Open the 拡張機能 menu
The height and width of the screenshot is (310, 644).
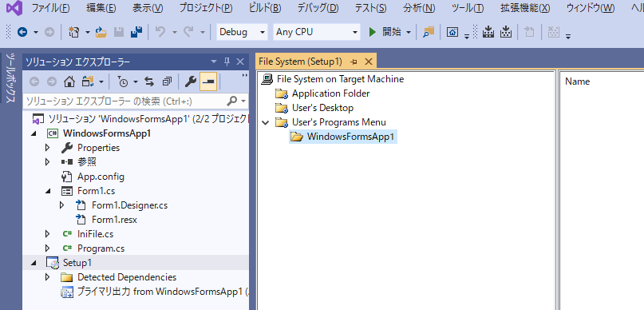(525, 8)
